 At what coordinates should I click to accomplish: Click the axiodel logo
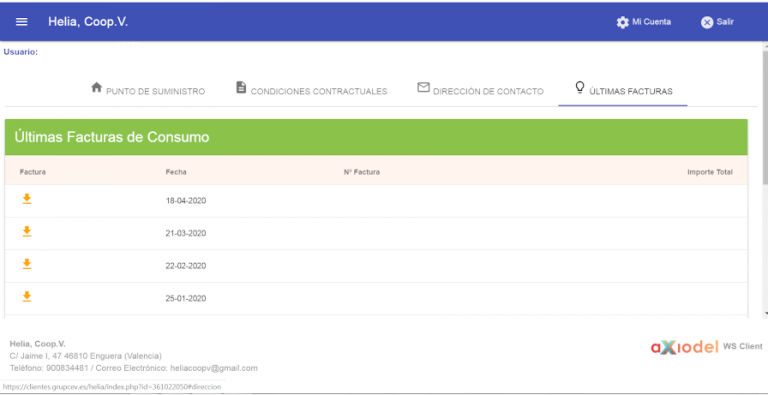pos(684,347)
